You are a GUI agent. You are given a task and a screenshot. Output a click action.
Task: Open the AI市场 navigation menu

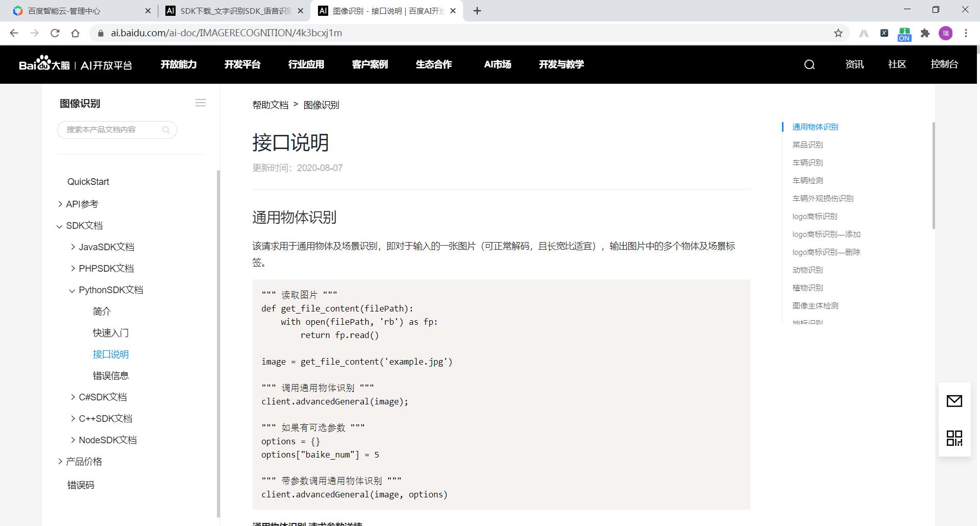tap(498, 64)
